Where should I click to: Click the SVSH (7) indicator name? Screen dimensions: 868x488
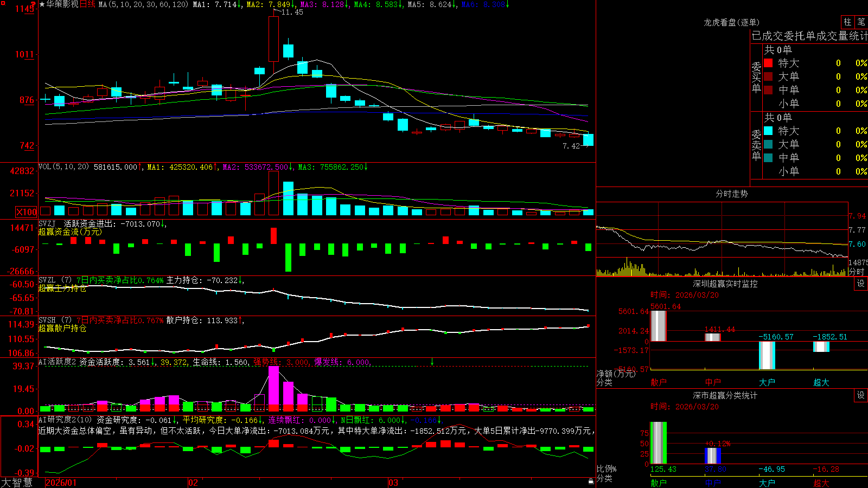(x=55, y=320)
